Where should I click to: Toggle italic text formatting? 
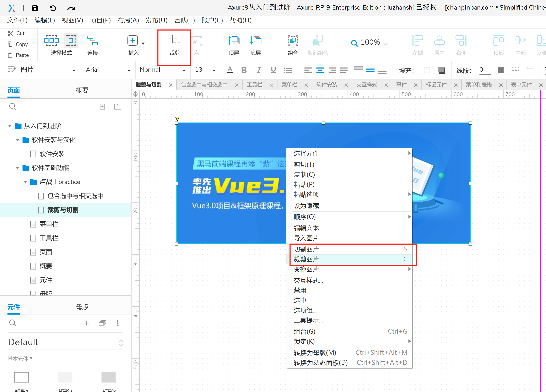[x=259, y=70]
